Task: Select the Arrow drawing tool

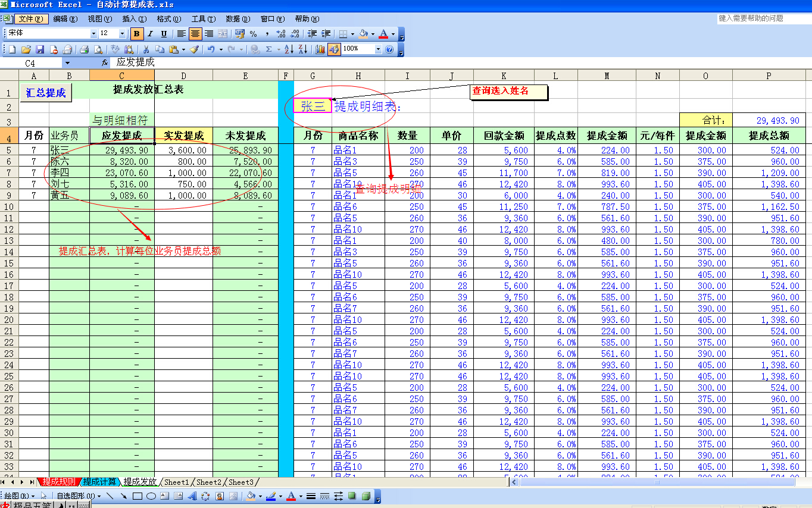Action: [124, 496]
